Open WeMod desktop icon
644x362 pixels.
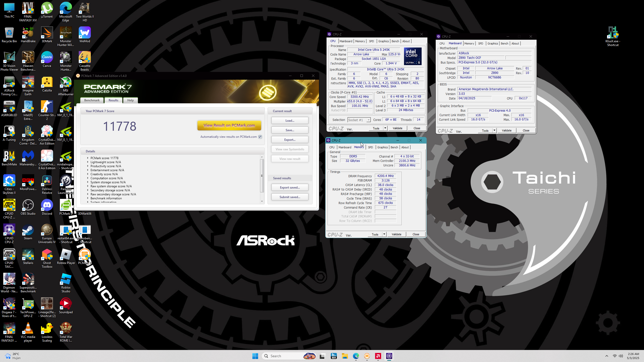point(85,35)
